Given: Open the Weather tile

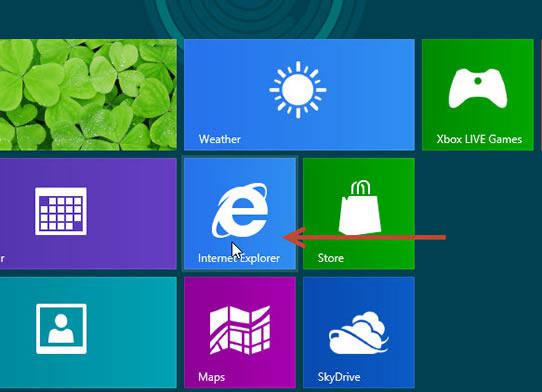Looking at the screenshot, I should [299, 95].
